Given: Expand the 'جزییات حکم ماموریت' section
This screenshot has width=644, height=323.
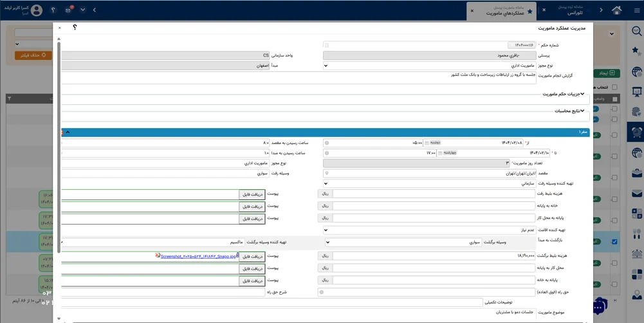Looking at the screenshot, I should 582,94.
